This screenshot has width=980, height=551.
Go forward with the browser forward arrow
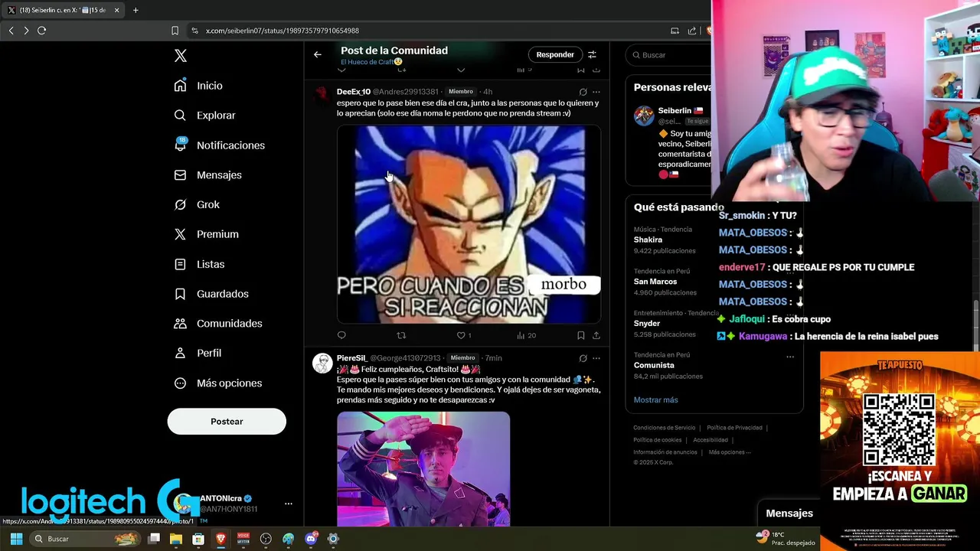pos(26,31)
